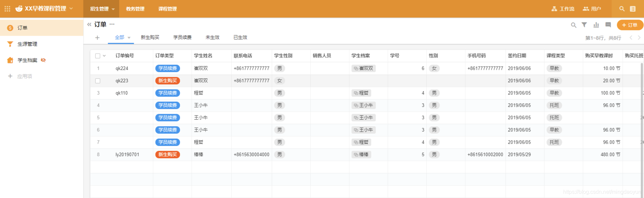
Task: Open linked 崔双双 student record chip
Action: (364, 68)
